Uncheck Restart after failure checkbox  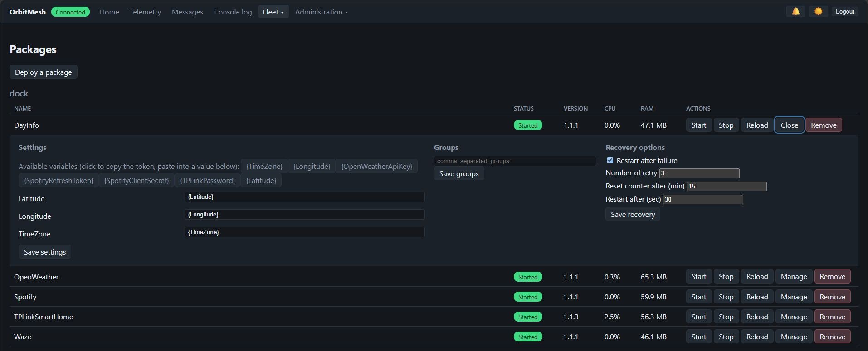click(610, 160)
